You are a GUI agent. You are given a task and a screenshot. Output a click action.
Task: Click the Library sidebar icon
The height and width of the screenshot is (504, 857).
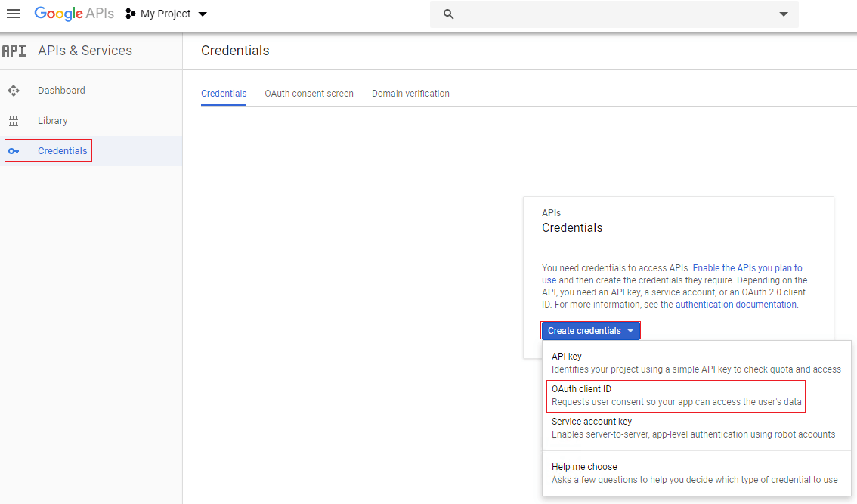(14, 121)
